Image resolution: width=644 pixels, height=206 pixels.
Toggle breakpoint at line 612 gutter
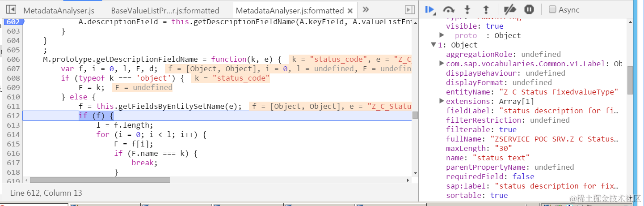(x=13, y=116)
